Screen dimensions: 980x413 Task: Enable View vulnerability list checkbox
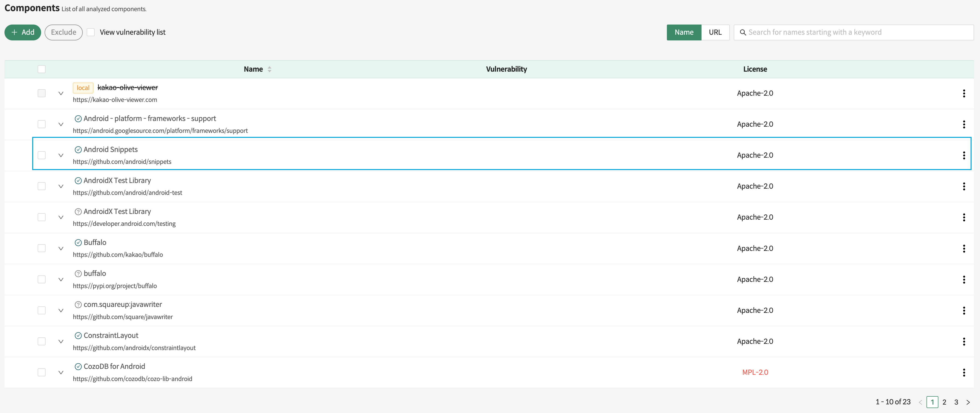click(x=91, y=32)
